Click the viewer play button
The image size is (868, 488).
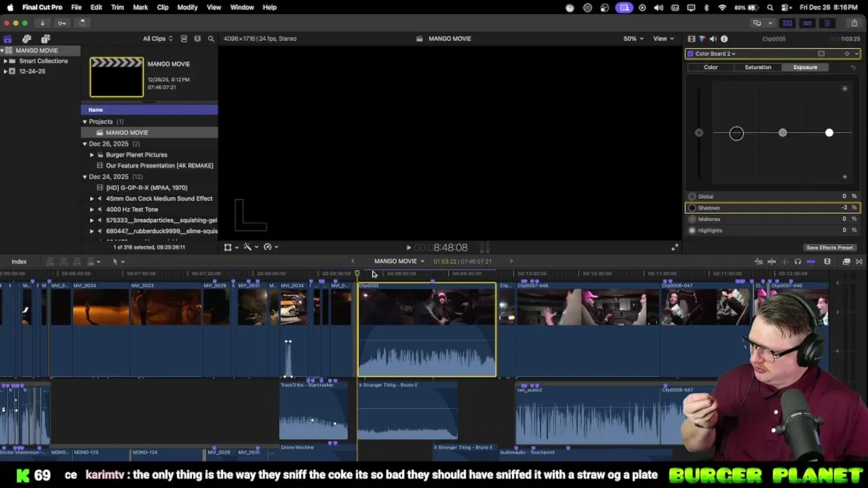click(x=408, y=248)
